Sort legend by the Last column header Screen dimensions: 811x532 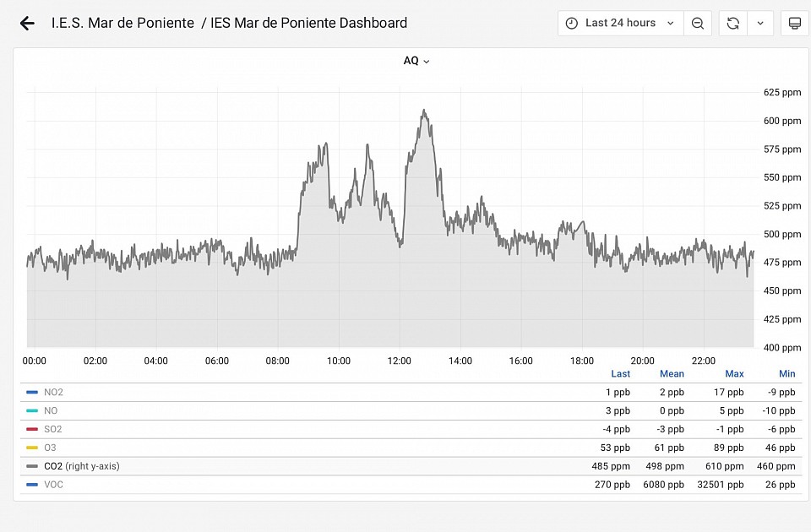pyautogui.click(x=620, y=374)
